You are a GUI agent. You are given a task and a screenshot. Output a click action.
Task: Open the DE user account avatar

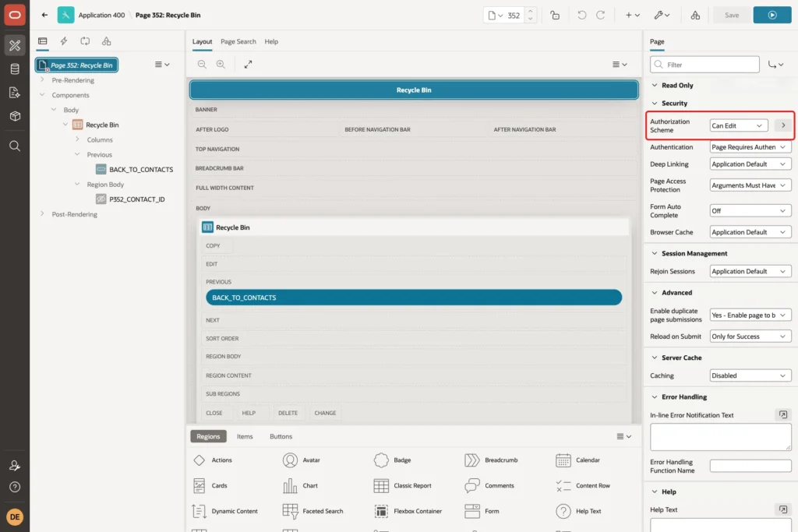15,516
